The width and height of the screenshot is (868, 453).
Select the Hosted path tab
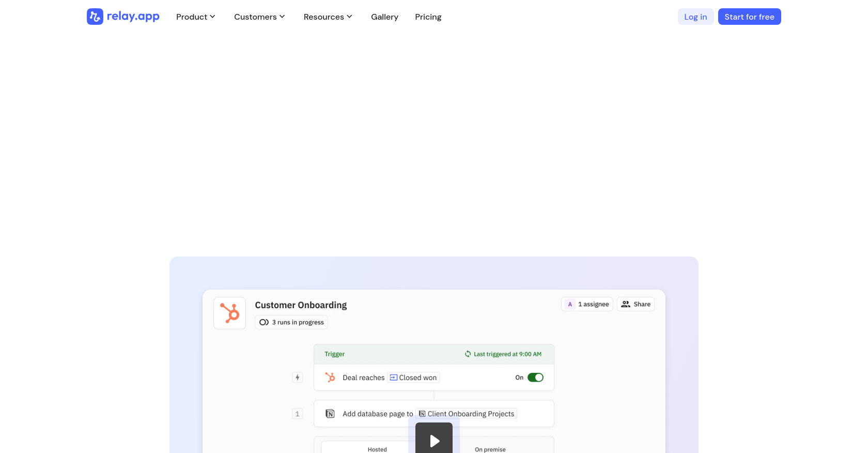click(377, 449)
